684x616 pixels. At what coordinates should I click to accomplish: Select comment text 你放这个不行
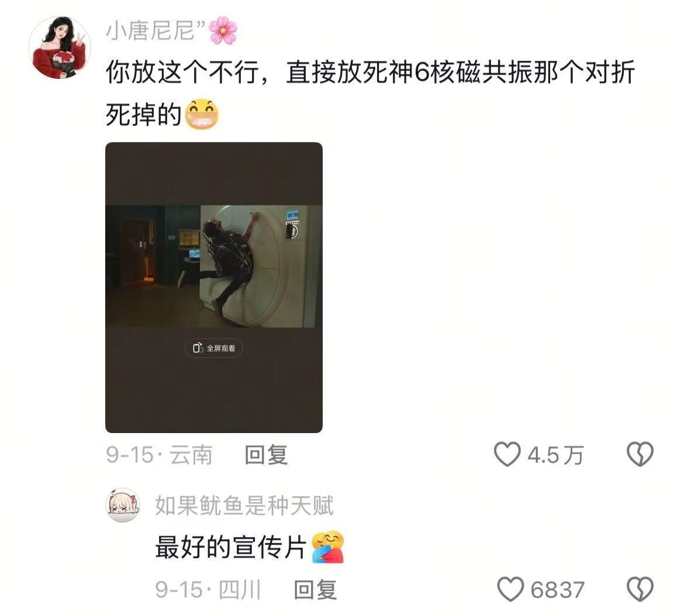182,72
